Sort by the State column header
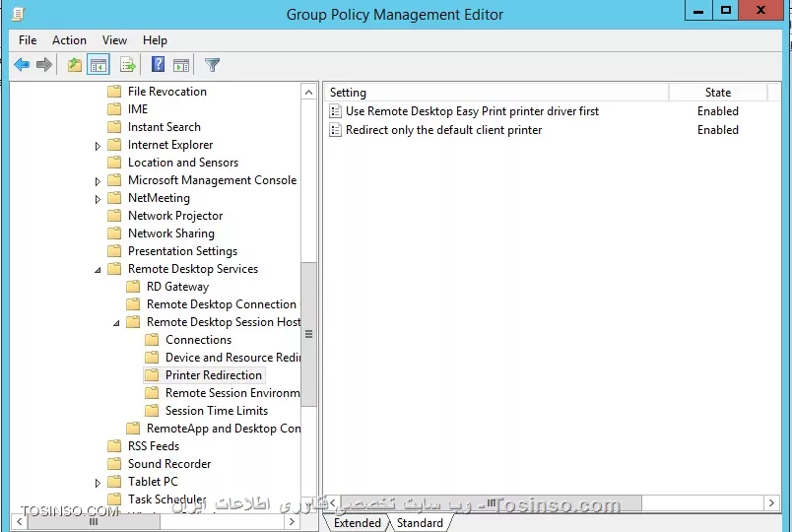 coord(718,93)
